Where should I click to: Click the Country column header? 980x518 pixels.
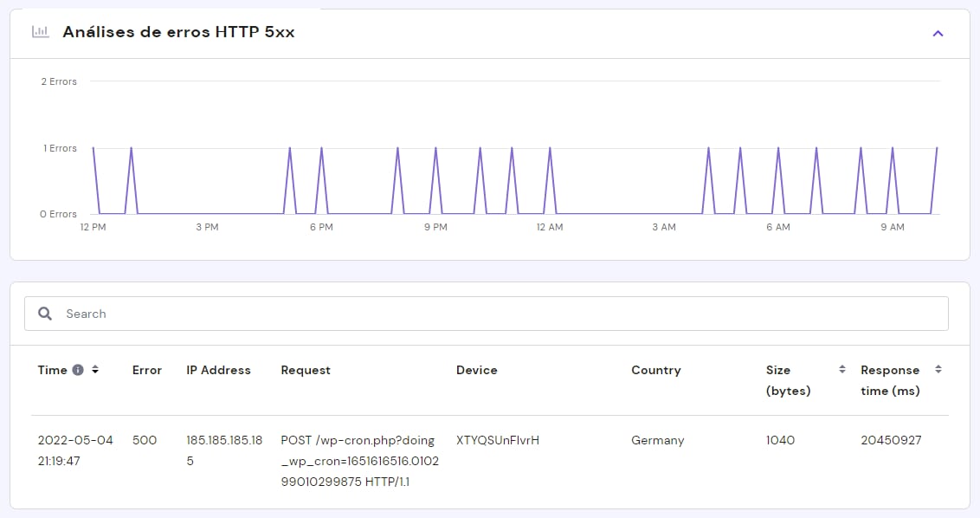655,370
